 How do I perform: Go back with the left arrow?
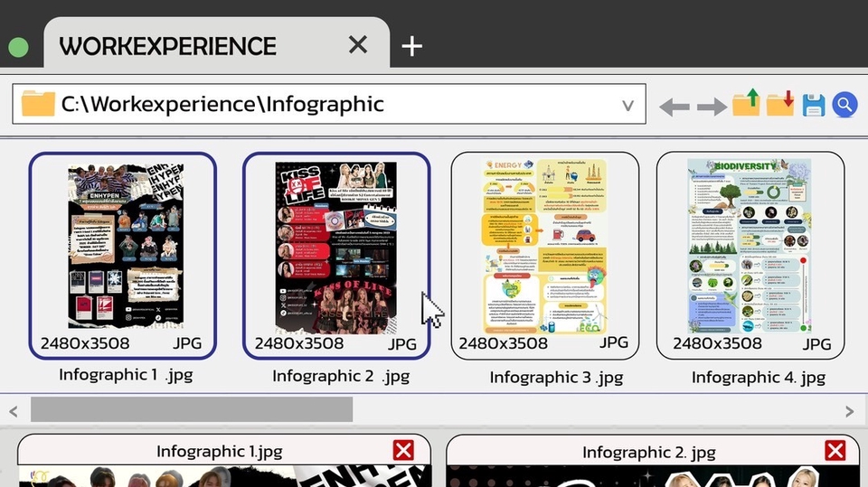coord(675,107)
